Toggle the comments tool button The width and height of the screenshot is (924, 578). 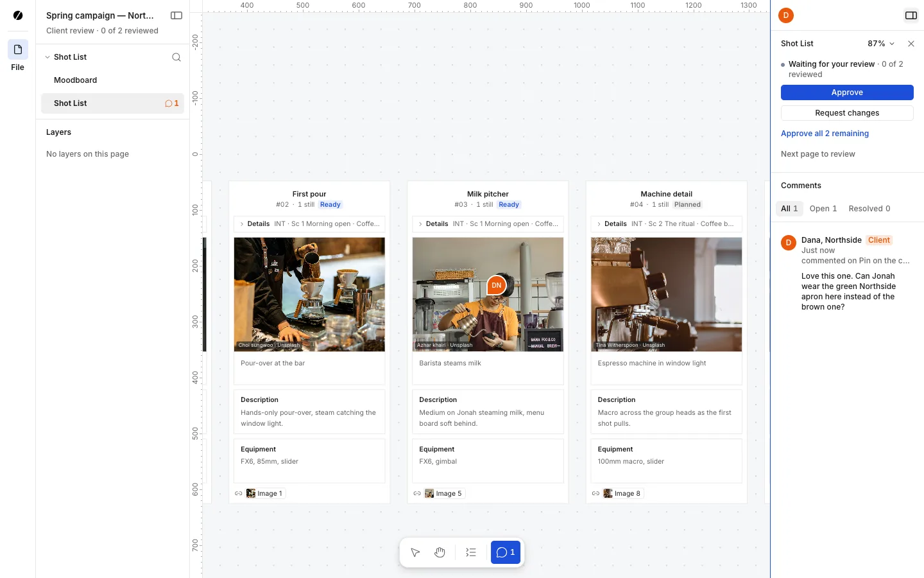point(506,552)
